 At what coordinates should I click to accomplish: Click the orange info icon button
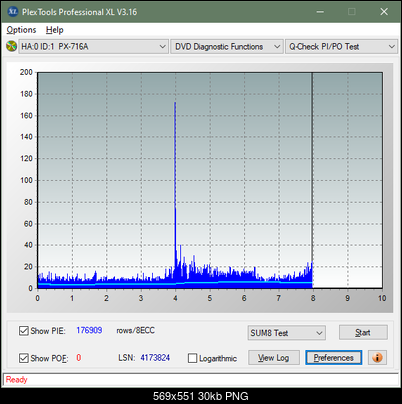click(x=377, y=358)
